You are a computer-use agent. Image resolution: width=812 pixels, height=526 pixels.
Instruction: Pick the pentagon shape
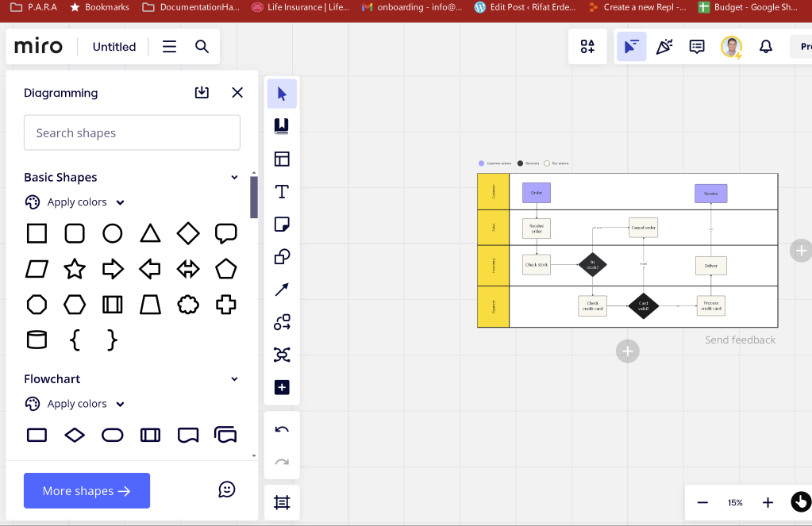coord(225,269)
